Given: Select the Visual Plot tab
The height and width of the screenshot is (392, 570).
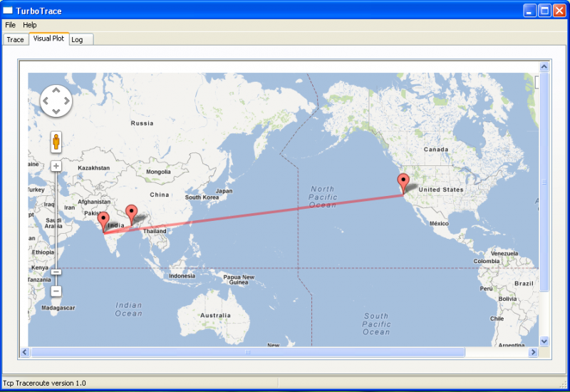Looking at the screenshot, I should pos(48,38).
